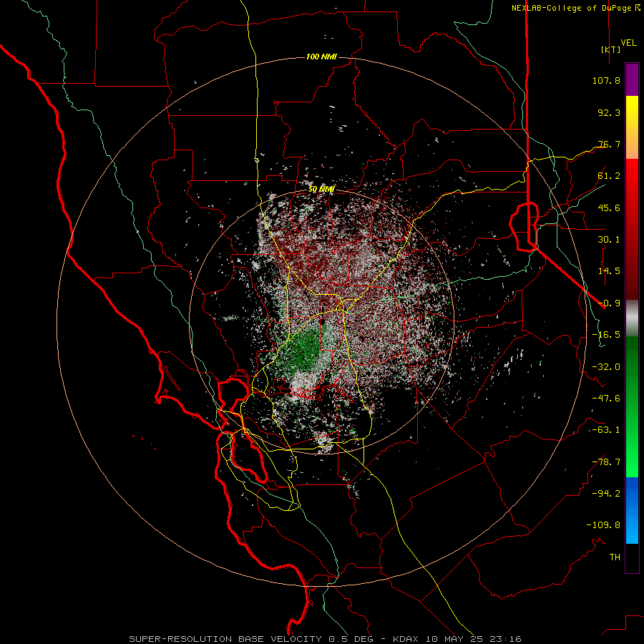Click the -63.1 legend value
The width and height of the screenshot is (644, 644).
[606, 430]
